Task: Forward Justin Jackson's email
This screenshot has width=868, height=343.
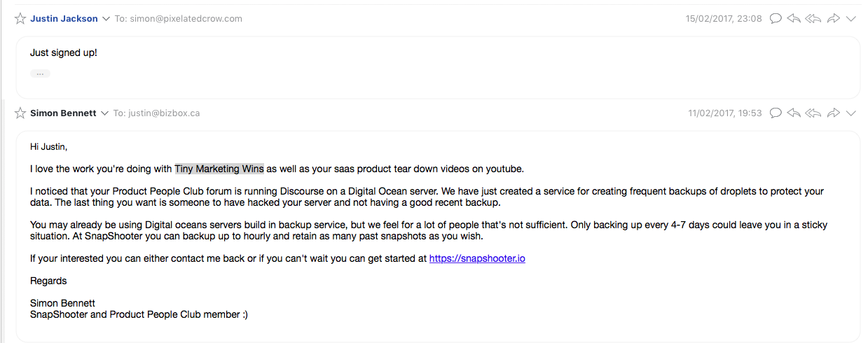Action: 833,19
